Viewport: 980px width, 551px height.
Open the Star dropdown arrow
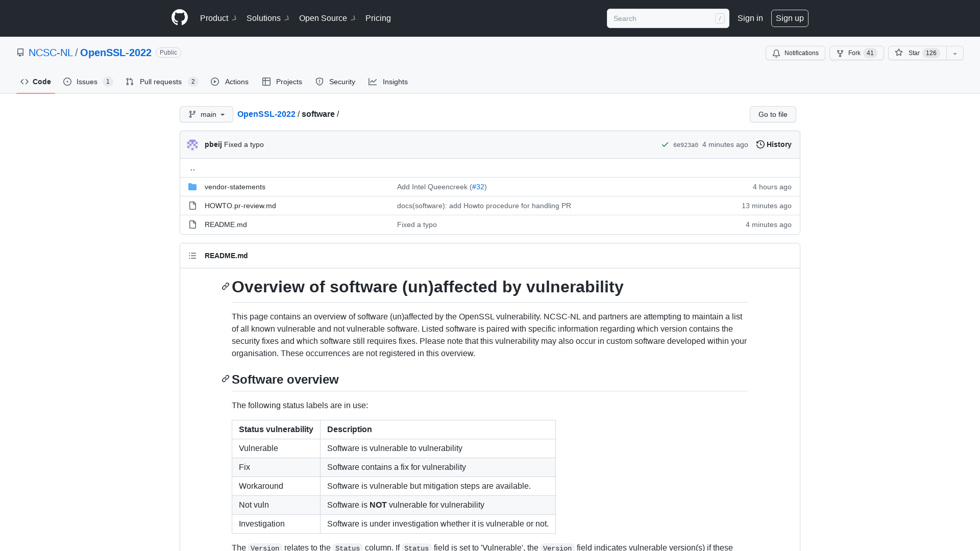click(954, 53)
